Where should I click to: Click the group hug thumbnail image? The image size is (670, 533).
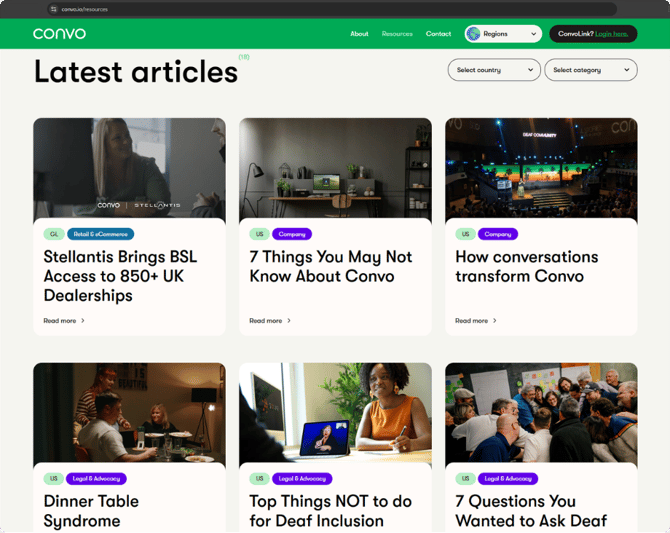click(541, 413)
